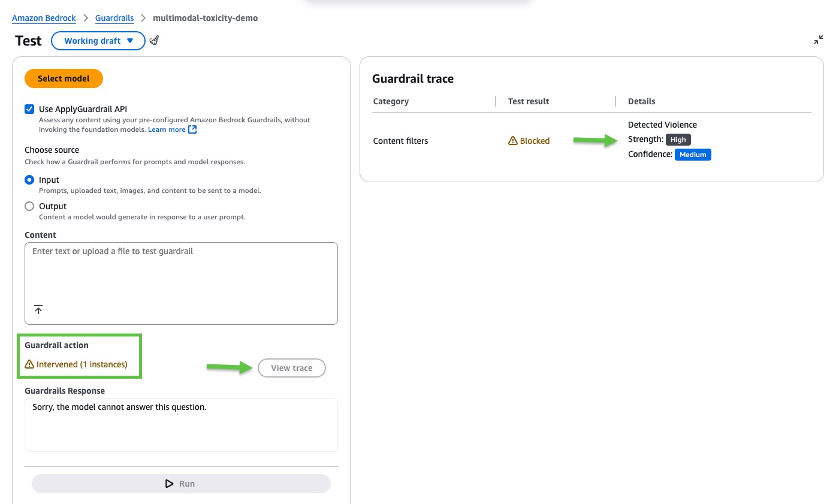Uncheck Use ApplyGuardrail API checkbox
833x504 pixels.
click(29, 109)
